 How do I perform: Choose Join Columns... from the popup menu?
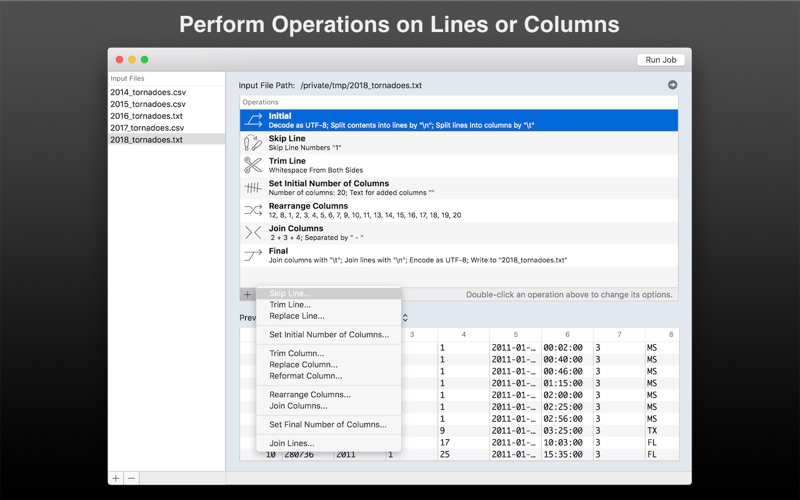tap(329, 406)
